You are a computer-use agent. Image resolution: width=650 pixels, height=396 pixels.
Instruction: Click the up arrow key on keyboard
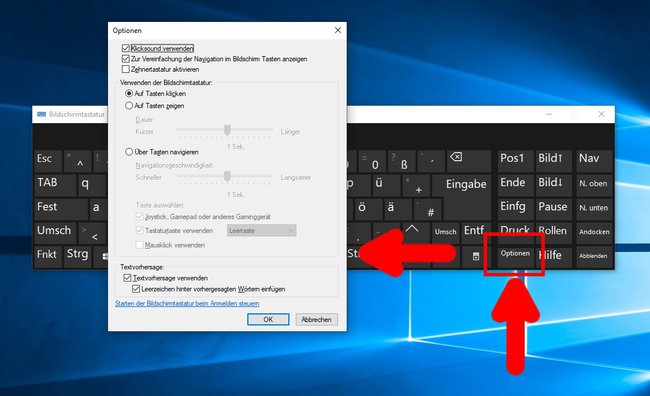(x=412, y=232)
